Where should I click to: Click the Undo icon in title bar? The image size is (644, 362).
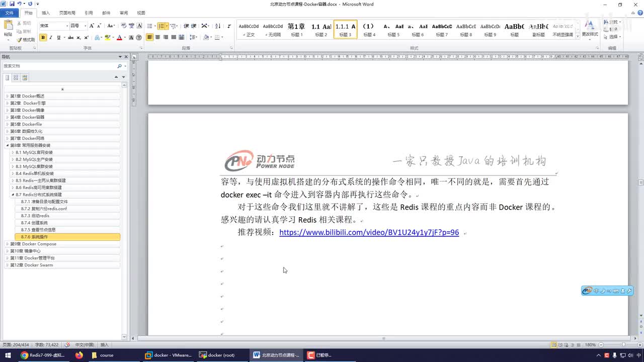(x=19, y=4)
